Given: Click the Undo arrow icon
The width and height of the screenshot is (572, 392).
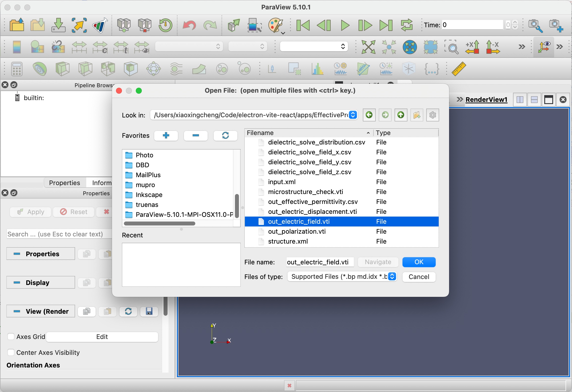Looking at the screenshot, I should coord(189,25).
